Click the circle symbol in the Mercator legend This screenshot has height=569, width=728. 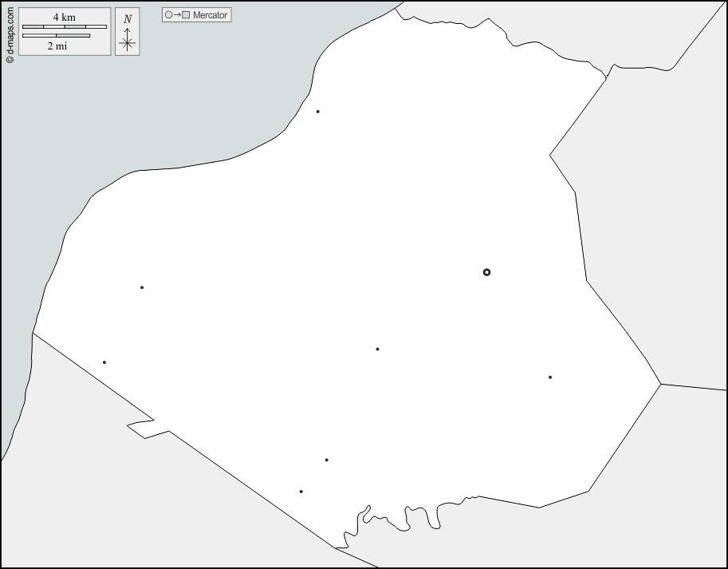[168, 15]
